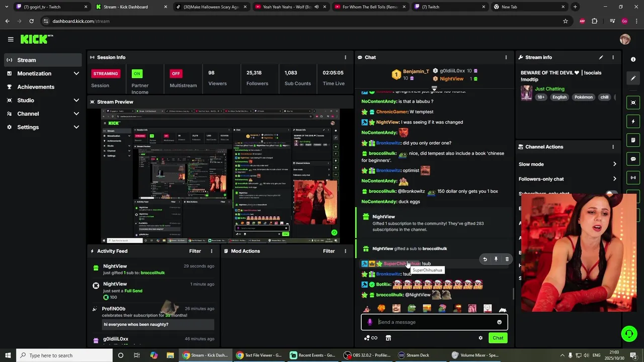Click the purple microphone icon in chat input
This screenshot has width=644, height=362.
370,322
